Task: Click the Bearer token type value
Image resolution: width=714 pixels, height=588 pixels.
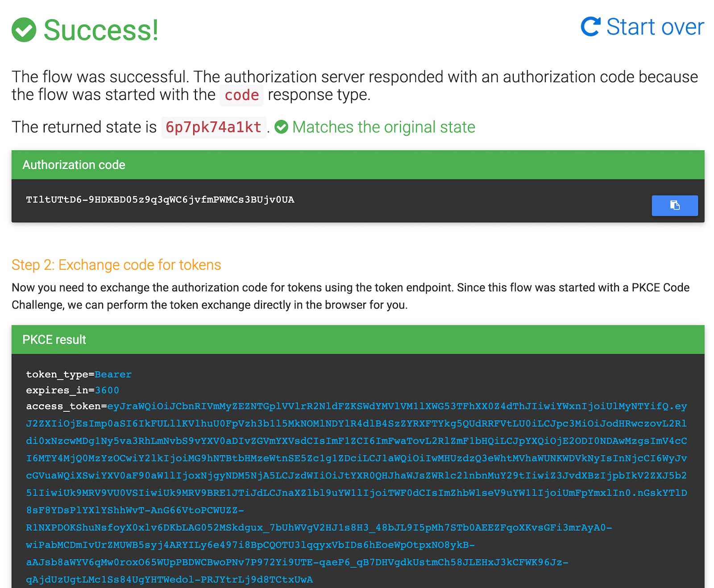Action: pos(113,374)
